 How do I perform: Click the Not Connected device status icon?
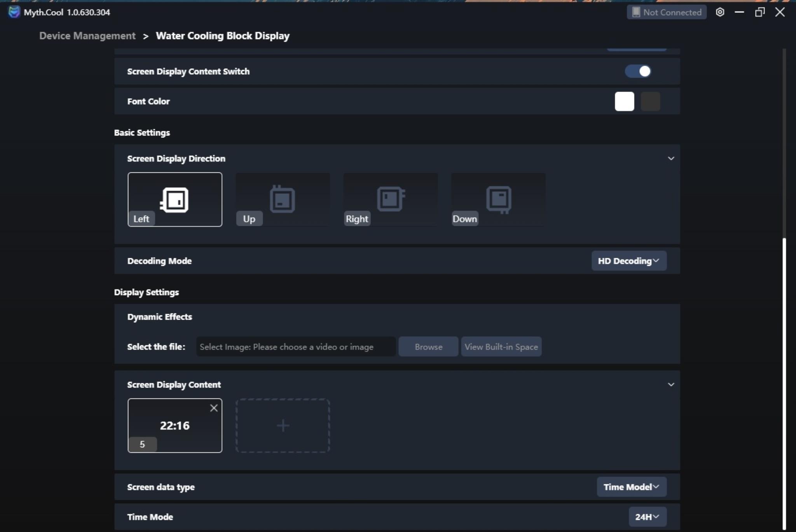tap(636, 12)
